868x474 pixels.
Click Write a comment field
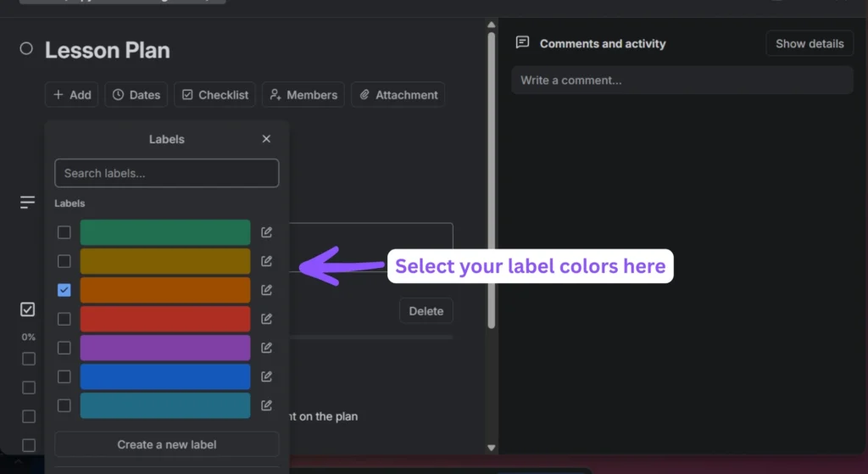tap(682, 81)
